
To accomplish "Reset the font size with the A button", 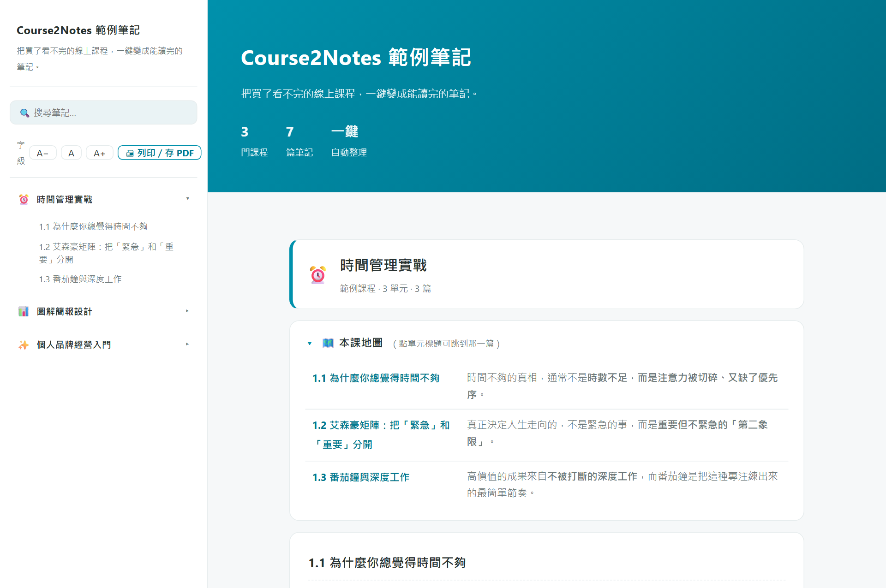I will click(71, 153).
